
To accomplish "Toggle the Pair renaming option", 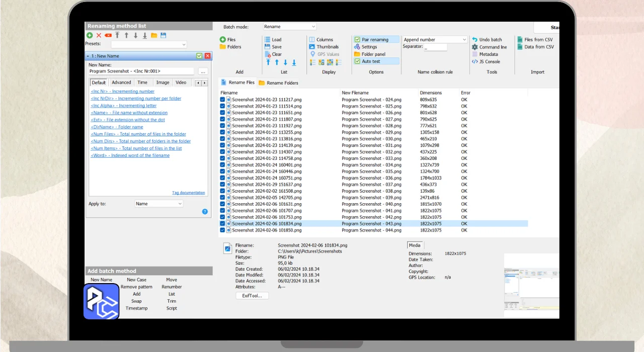I will [x=357, y=40].
